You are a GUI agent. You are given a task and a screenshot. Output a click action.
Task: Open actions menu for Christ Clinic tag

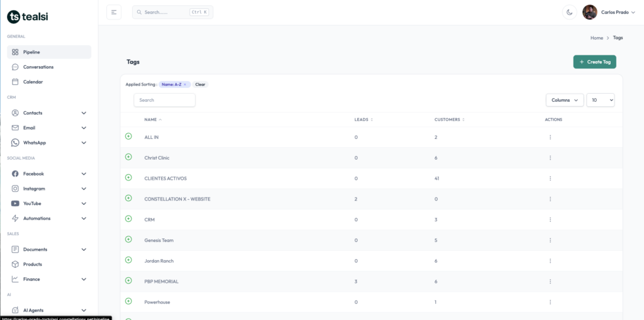550,158
